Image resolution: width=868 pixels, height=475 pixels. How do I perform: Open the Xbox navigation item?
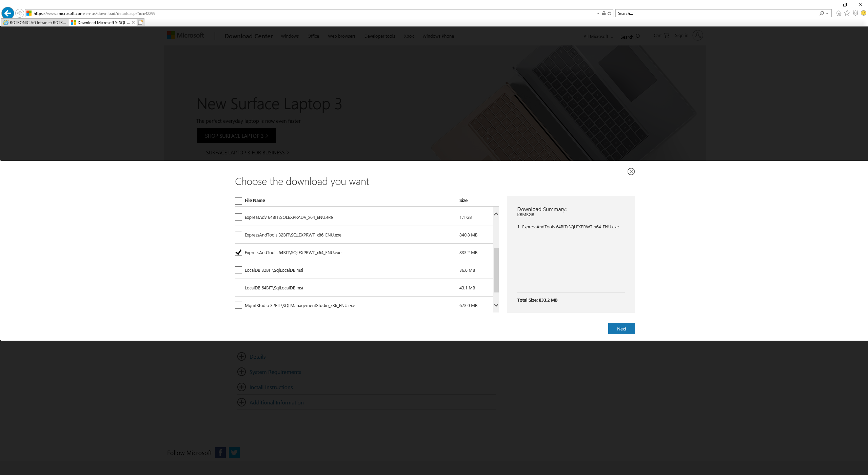[409, 36]
